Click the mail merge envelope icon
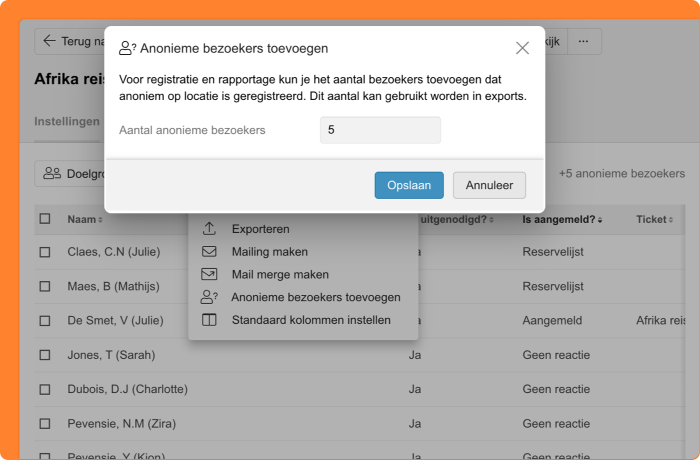The image size is (700, 460). (x=209, y=274)
